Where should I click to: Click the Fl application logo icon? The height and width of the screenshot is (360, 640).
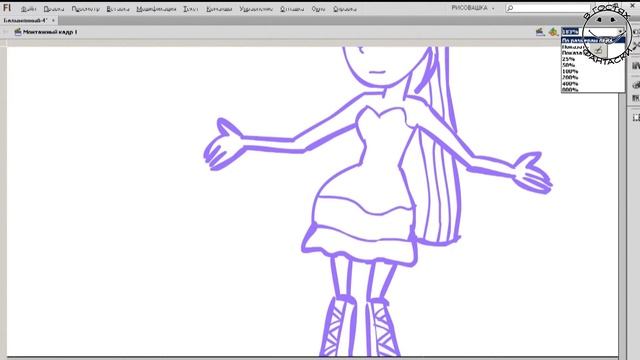pos(7,8)
